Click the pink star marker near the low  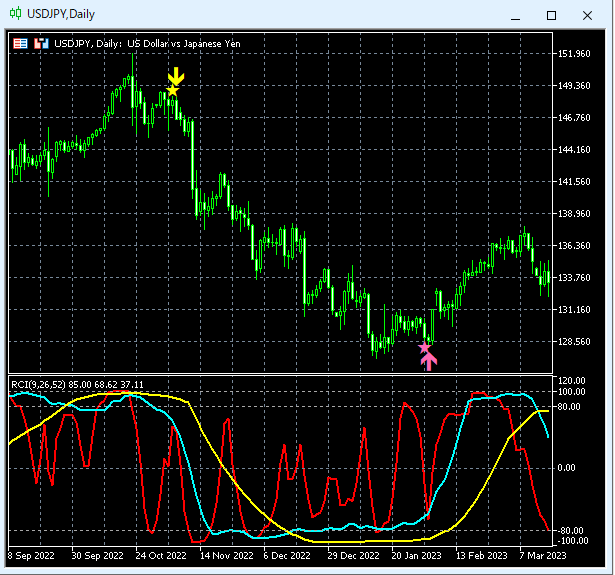[x=424, y=348]
